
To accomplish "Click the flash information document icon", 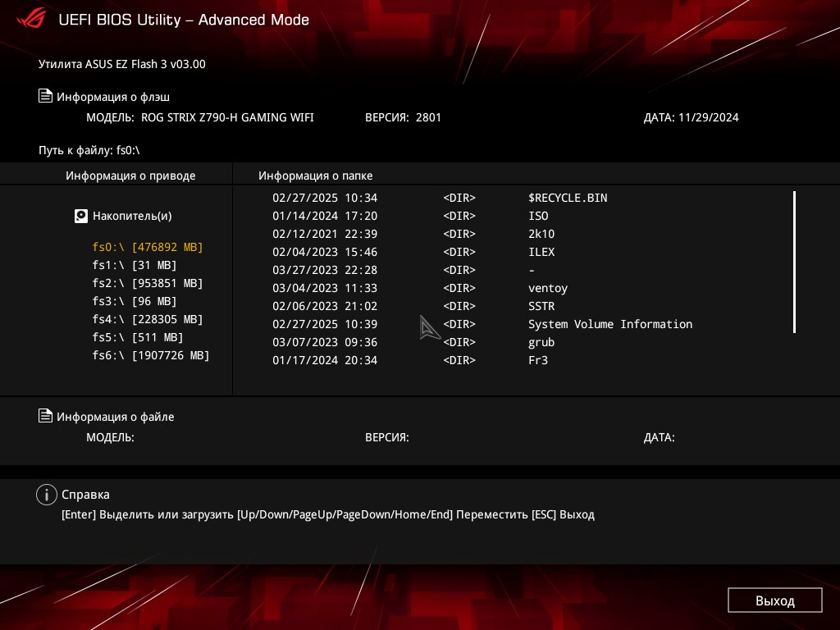I will [45, 96].
